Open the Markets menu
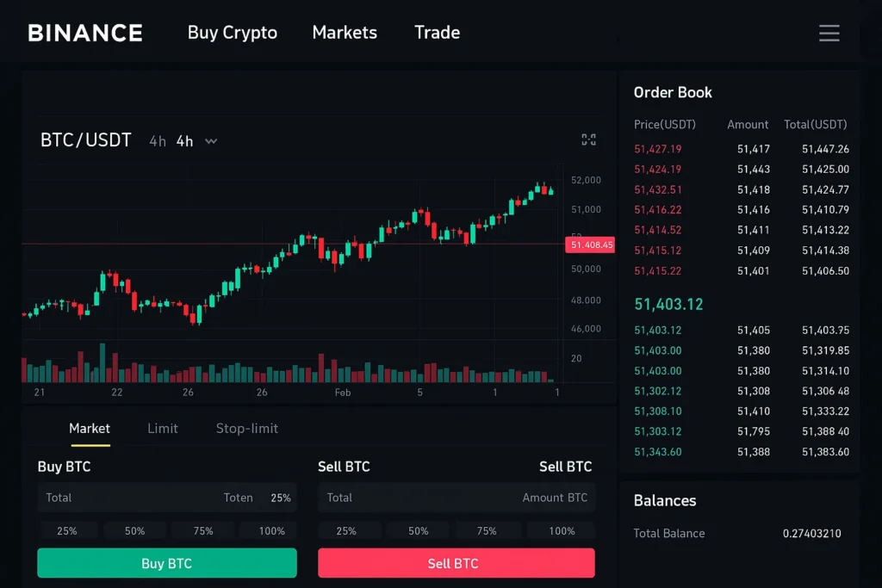 [345, 33]
